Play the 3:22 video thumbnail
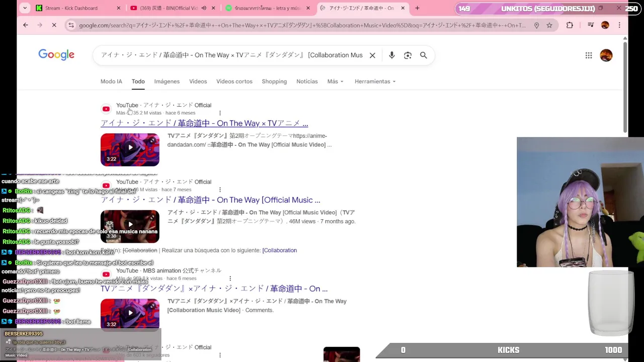The height and width of the screenshot is (362, 644). (x=130, y=149)
